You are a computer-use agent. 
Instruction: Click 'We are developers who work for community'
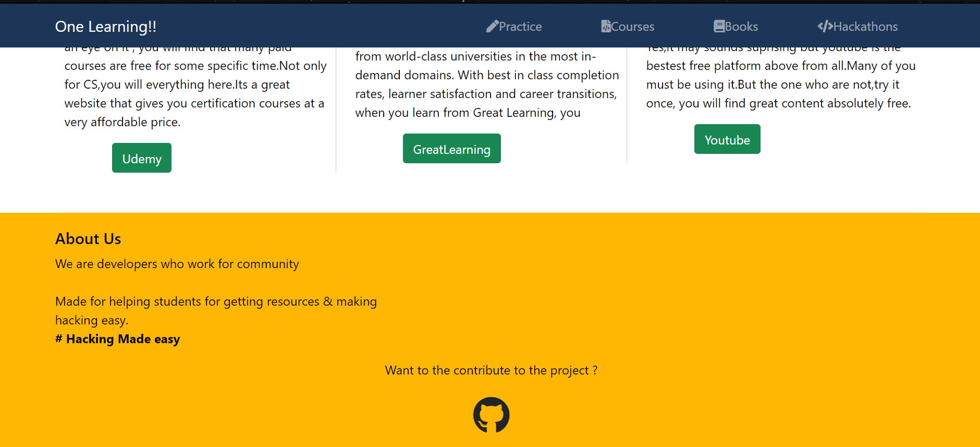point(177,264)
